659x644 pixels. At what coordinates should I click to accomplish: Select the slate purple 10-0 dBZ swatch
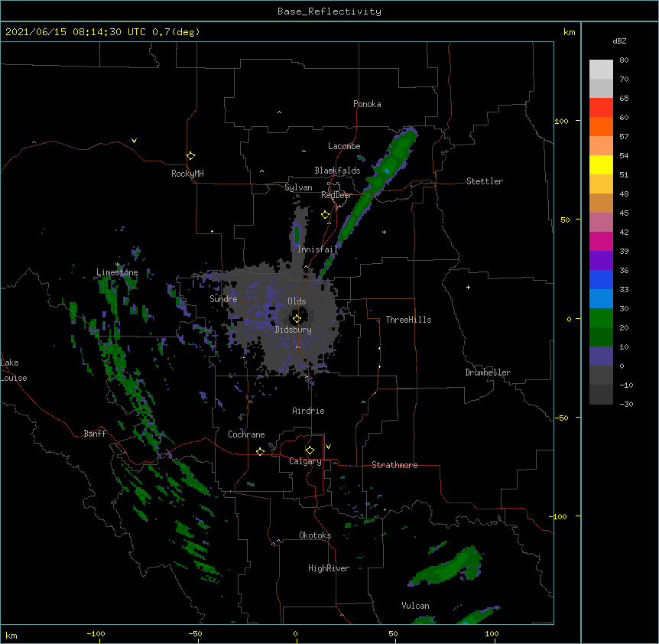click(601, 356)
